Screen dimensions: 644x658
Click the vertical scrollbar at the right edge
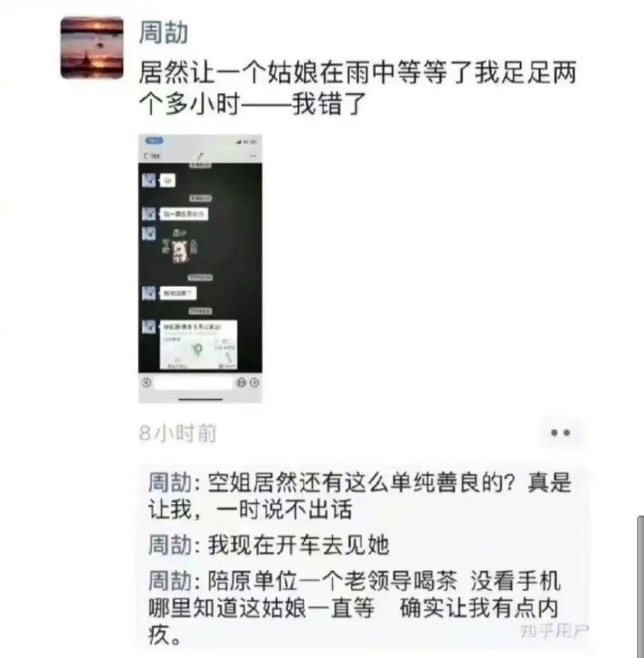[x=640, y=585]
